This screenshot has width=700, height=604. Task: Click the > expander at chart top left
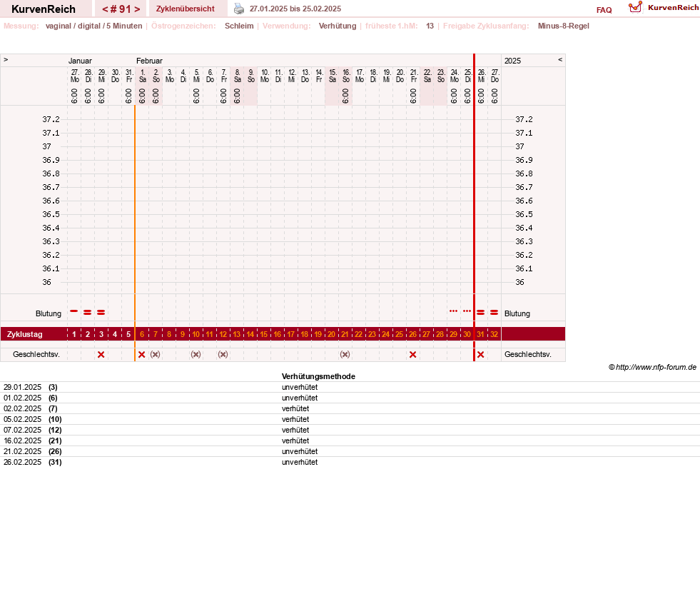tap(6, 59)
